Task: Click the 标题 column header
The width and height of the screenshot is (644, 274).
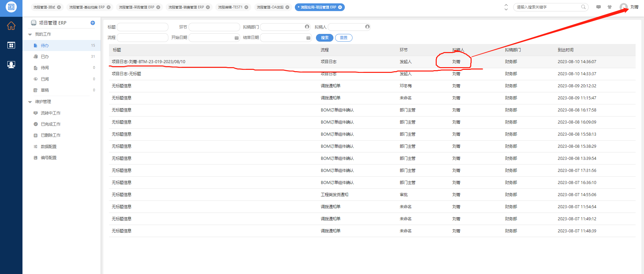Action: pos(117,50)
